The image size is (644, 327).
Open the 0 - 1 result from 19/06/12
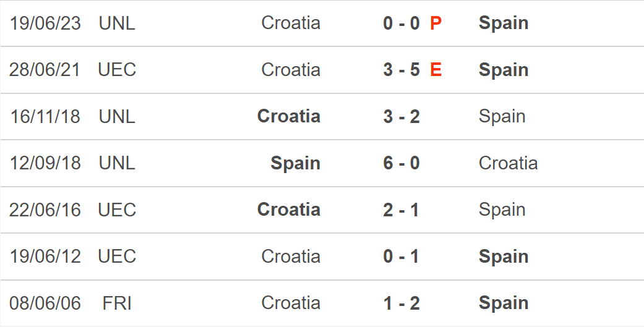tap(401, 257)
